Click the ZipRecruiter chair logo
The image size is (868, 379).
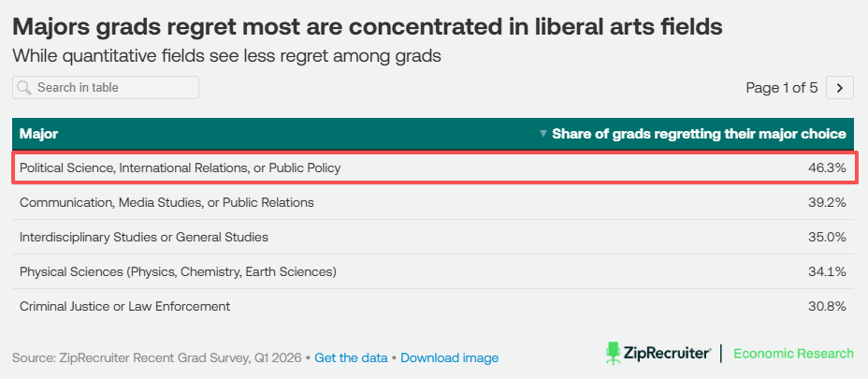(613, 354)
